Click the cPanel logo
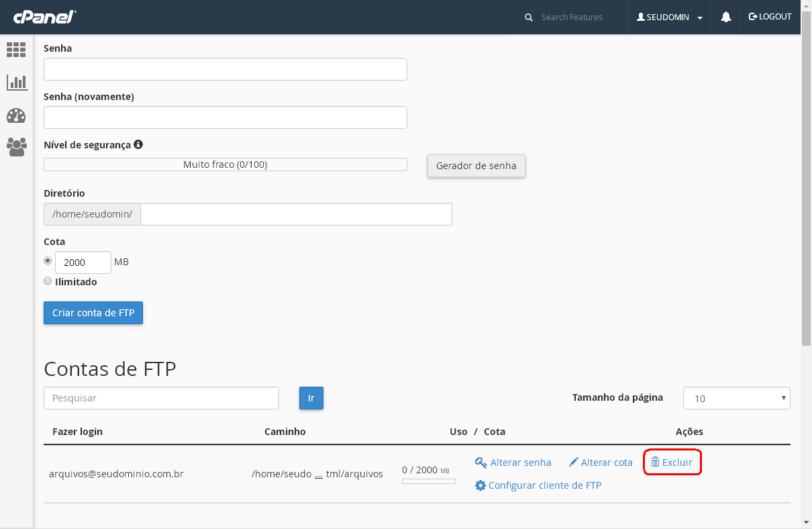 click(x=44, y=17)
